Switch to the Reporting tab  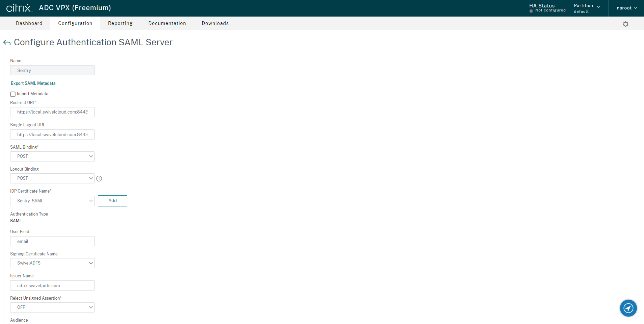click(120, 23)
